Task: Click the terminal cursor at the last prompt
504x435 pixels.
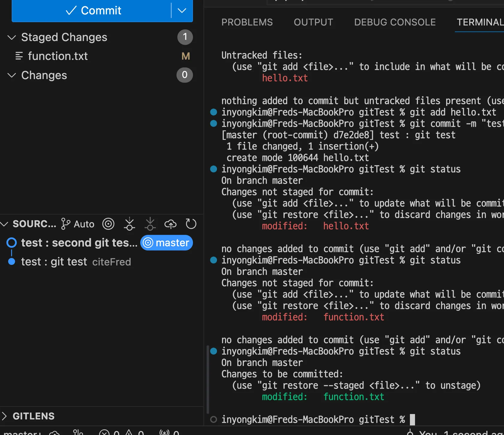Action: pos(413,419)
